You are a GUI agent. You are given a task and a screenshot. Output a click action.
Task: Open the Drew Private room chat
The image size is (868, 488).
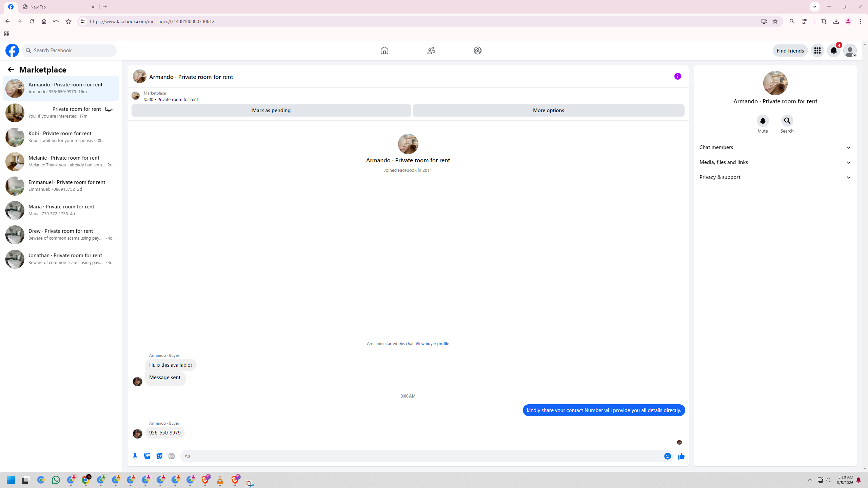click(61, 235)
